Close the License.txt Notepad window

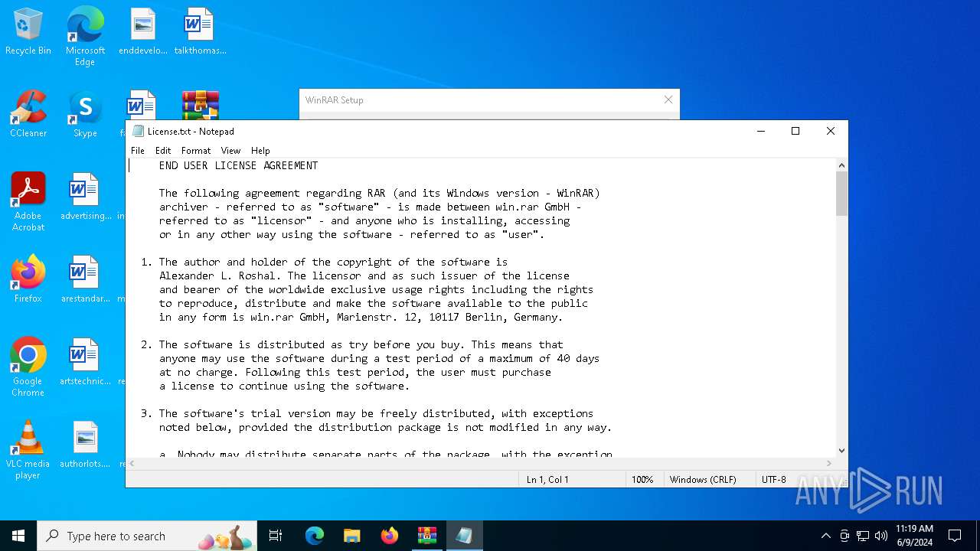[x=831, y=131]
